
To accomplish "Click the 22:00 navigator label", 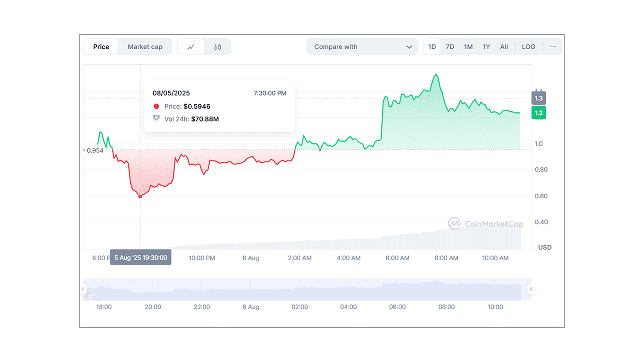I will [202, 307].
